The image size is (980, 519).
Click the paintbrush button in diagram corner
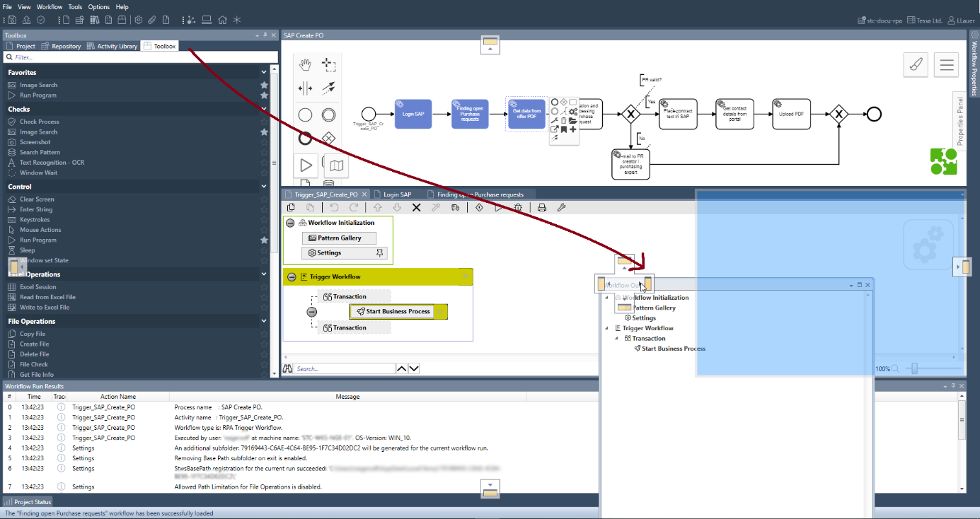coord(916,65)
